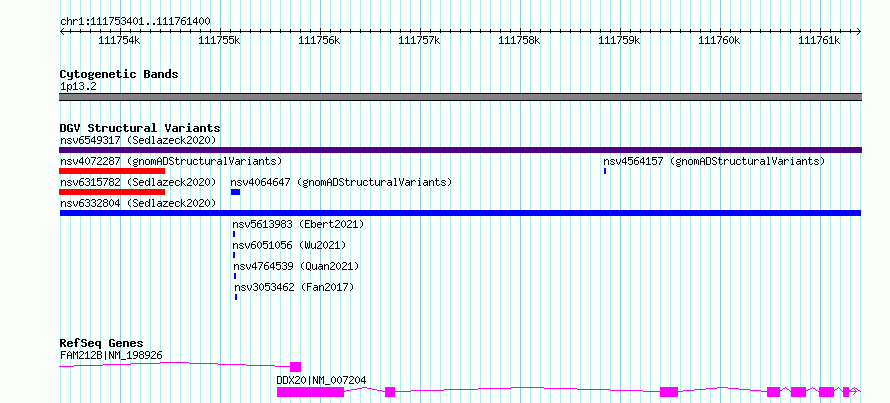The image size is (890, 403).
Task: Click the 111760k ruler position label
Action: point(719,40)
